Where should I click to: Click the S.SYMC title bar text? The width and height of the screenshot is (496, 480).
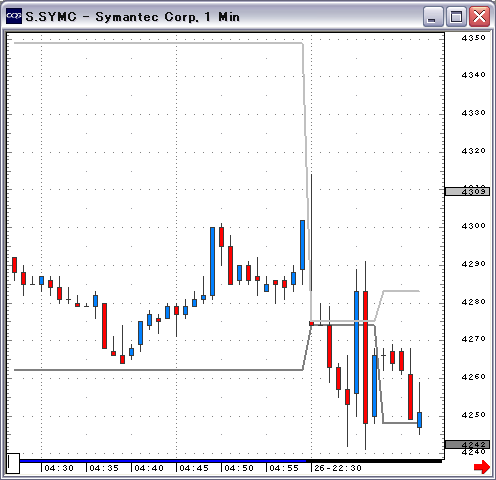click(x=133, y=17)
